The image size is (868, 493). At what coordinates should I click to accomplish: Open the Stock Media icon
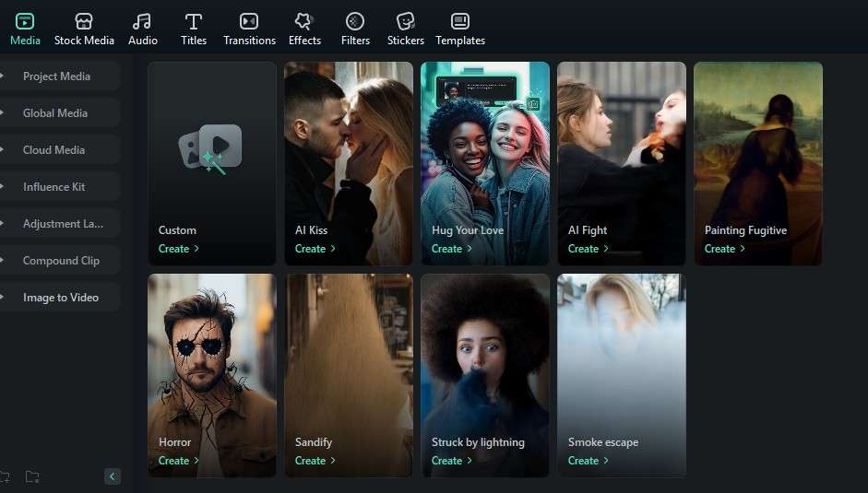point(84,21)
